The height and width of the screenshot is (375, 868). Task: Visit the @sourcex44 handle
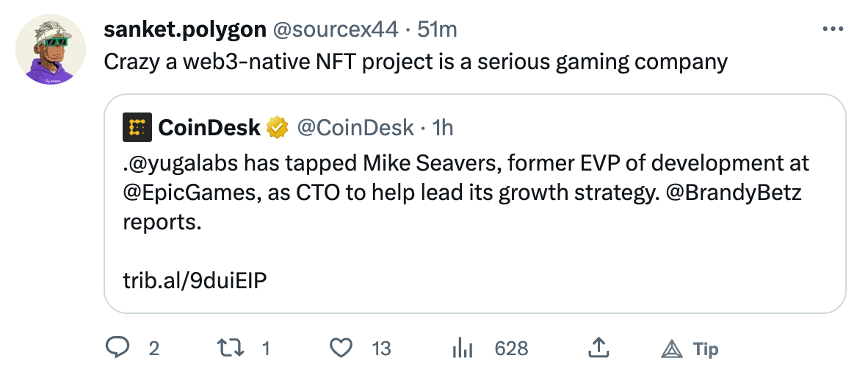(337, 29)
